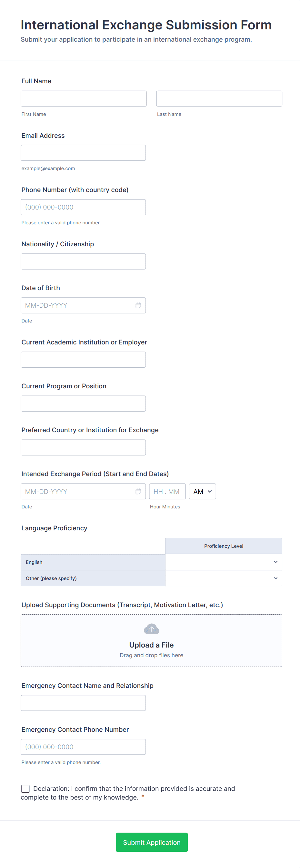Focus Preferred Country or Institution field
This screenshot has height=868, width=300.
pos(83,447)
